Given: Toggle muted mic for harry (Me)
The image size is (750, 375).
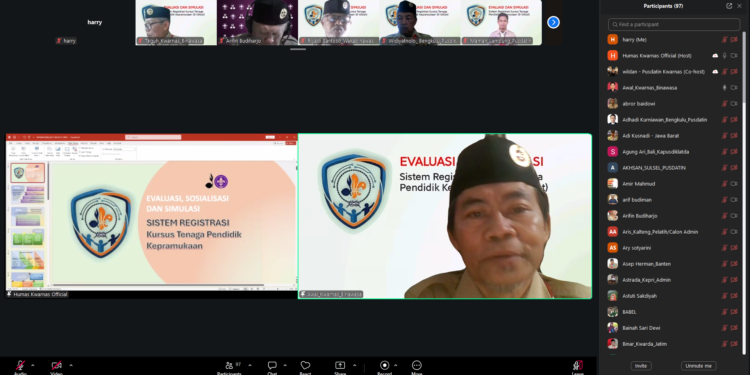Looking at the screenshot, I should [725, 40].
